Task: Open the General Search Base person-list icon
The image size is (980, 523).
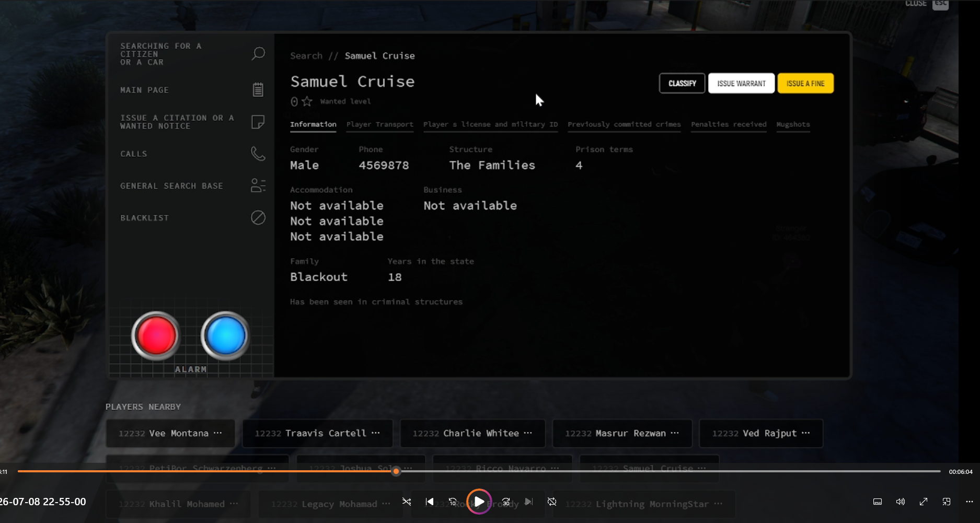Action: (x=258, y=185)
